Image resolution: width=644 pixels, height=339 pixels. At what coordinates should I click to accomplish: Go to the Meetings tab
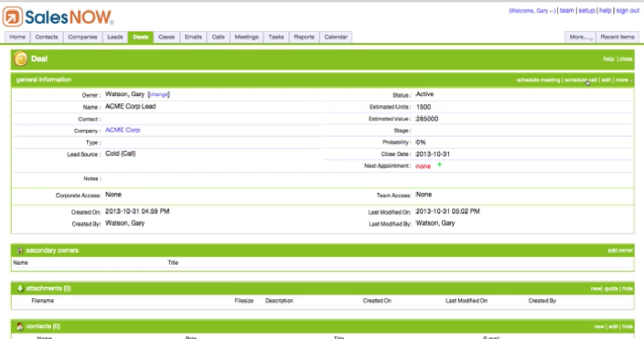coord(246,37)
